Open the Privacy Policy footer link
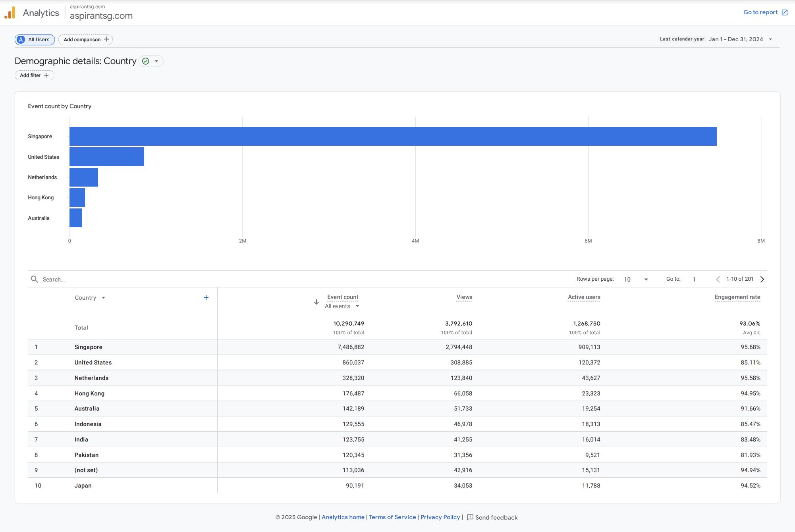 [x=440, y=517]
